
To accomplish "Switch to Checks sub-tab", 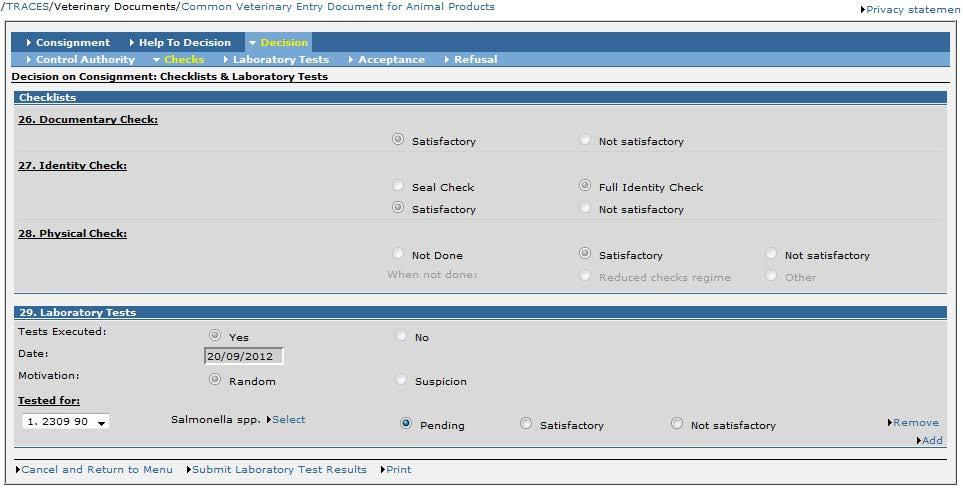I will (x=179, y=60).
